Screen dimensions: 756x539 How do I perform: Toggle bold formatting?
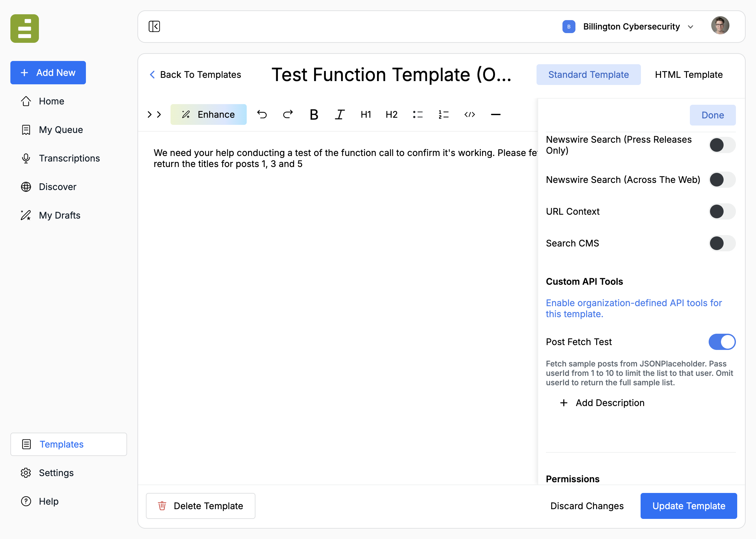314,114
